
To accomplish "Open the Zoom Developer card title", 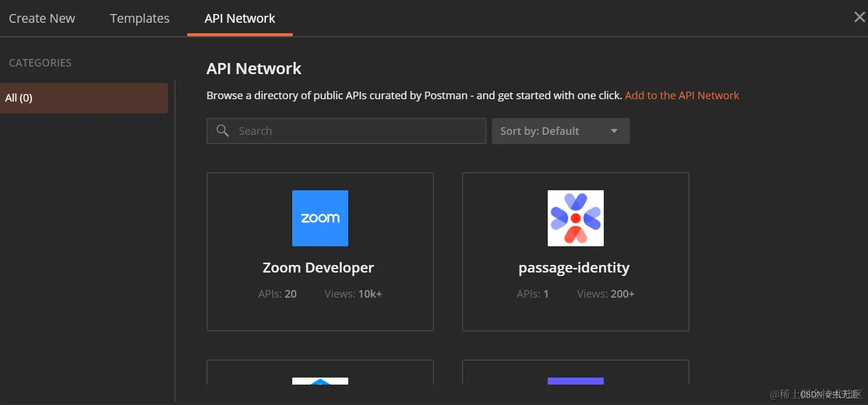I will click(x=318, y=268).
